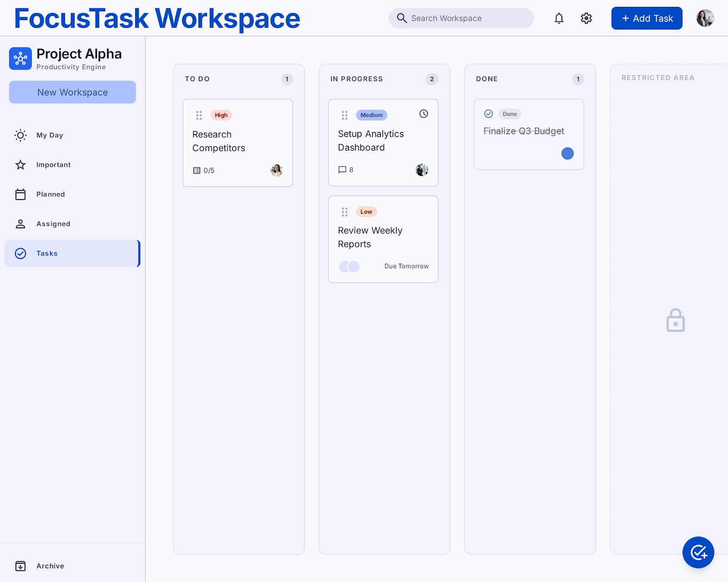Click floating add-task checkmark button

pyautogui.click(x=698, y=552)
